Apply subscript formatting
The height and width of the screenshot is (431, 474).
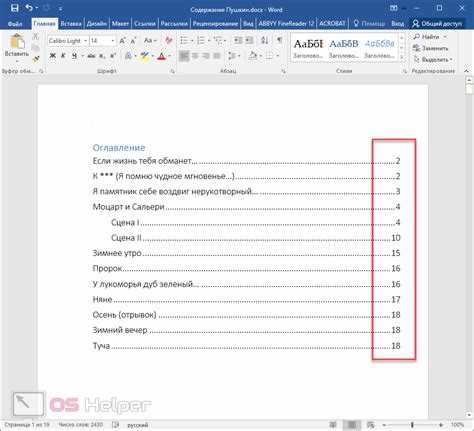[x=103, y=56]
